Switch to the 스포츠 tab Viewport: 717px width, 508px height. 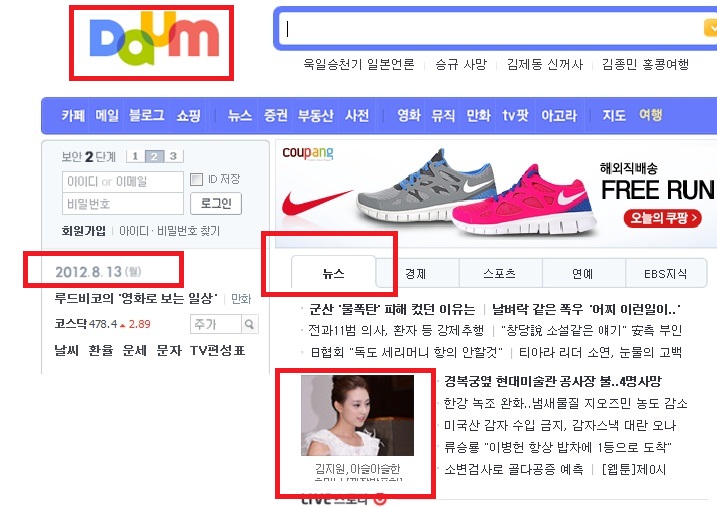click(500, 273)
